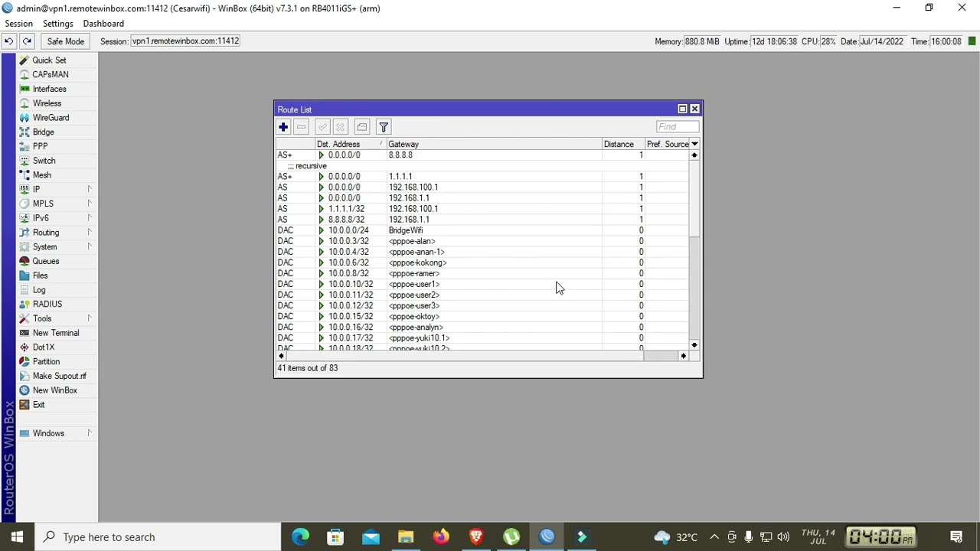Open WireGuard settings

click(x=51, y=118)
